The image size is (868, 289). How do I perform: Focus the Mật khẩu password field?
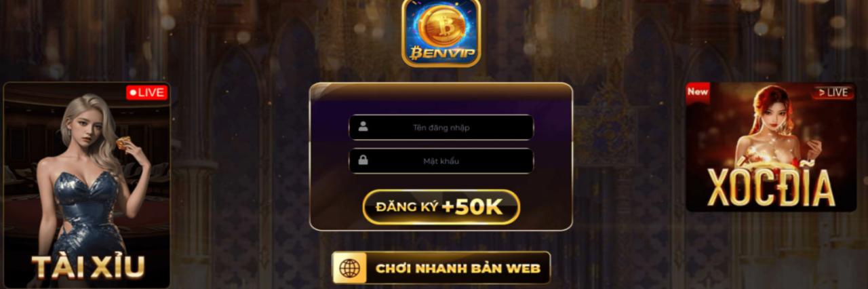click(x=441, y=161)
